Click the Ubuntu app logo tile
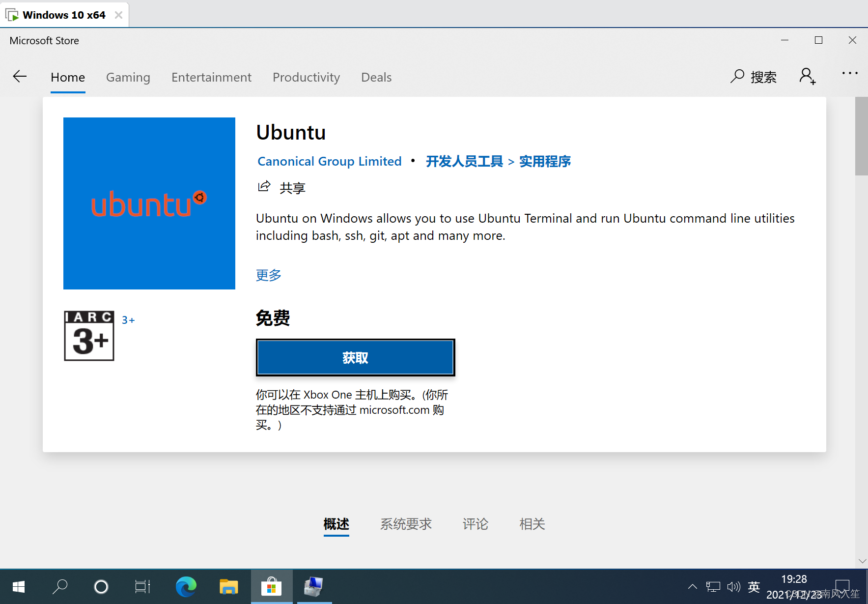 [x=149, y=203]
